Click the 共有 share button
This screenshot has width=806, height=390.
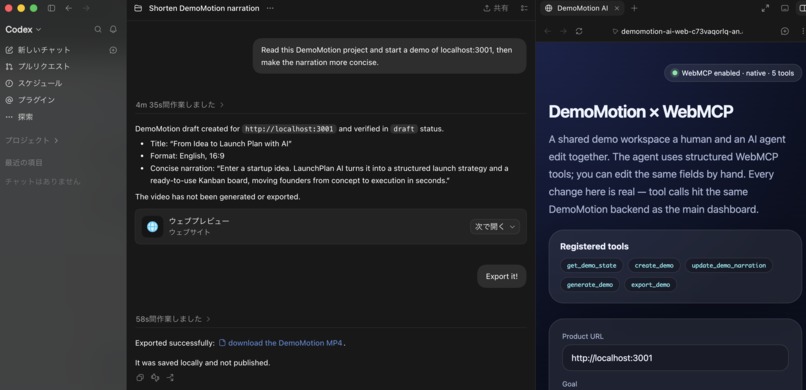click(x=496, y=8)
